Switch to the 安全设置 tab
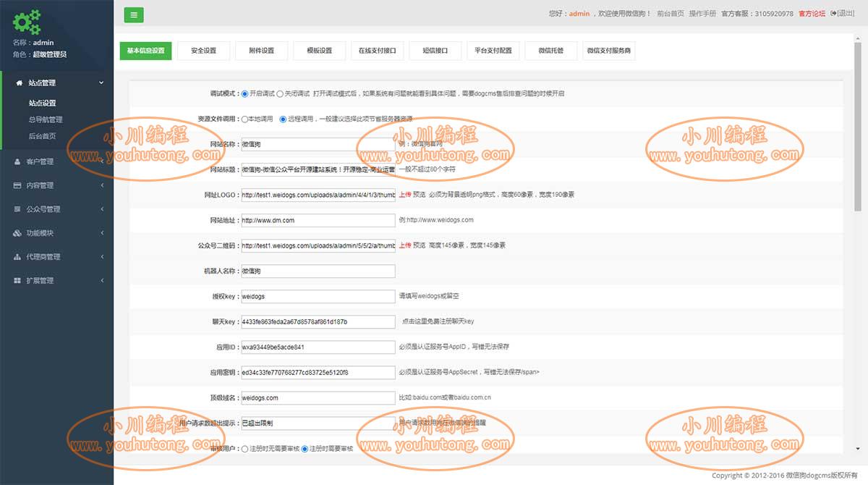The image size is (868, 485). coord(203,51)
